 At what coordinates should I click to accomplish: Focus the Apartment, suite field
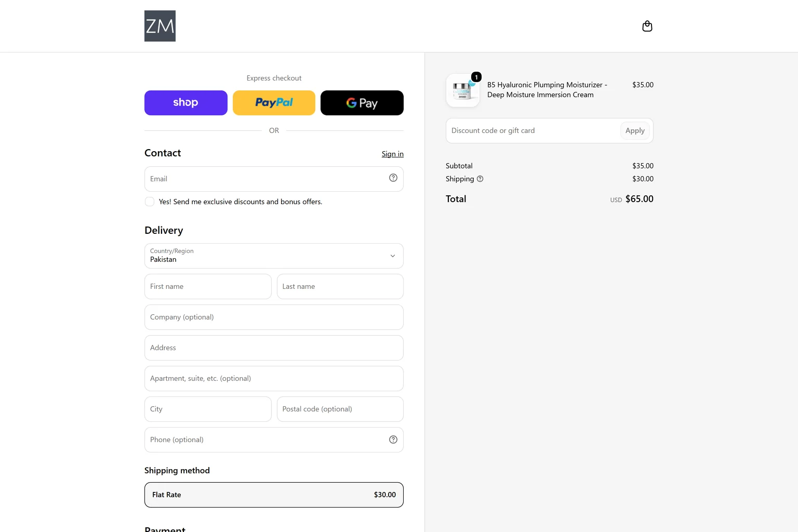(x=274, y=379)
